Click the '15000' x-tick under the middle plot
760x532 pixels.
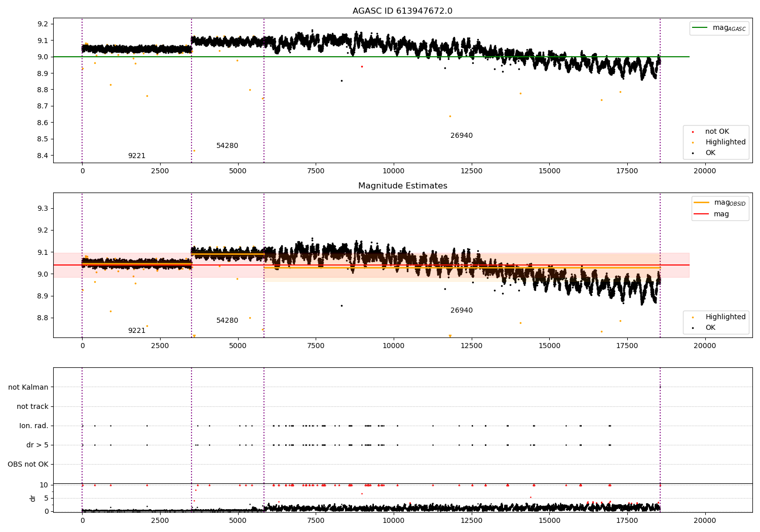(549, 346)
